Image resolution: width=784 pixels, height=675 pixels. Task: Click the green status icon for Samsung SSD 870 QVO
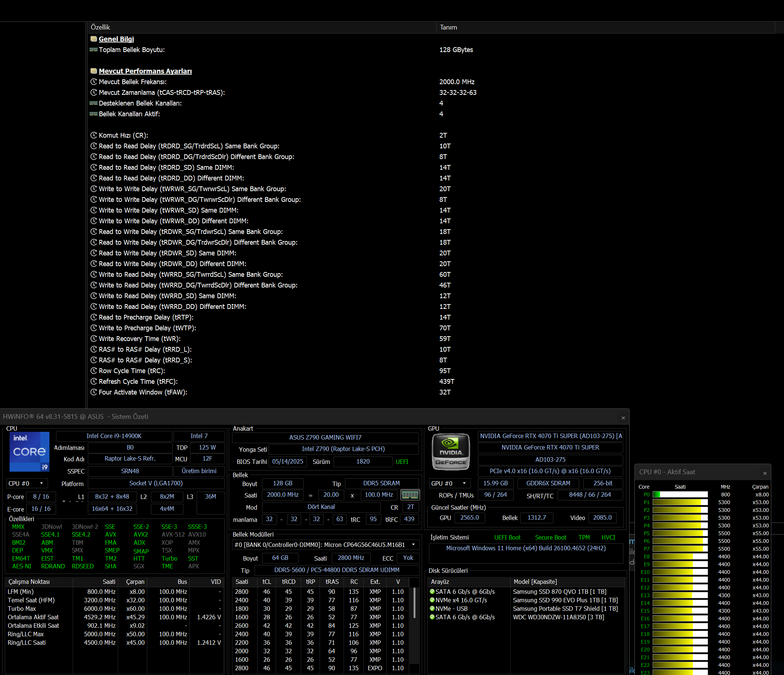coord(432,592)
